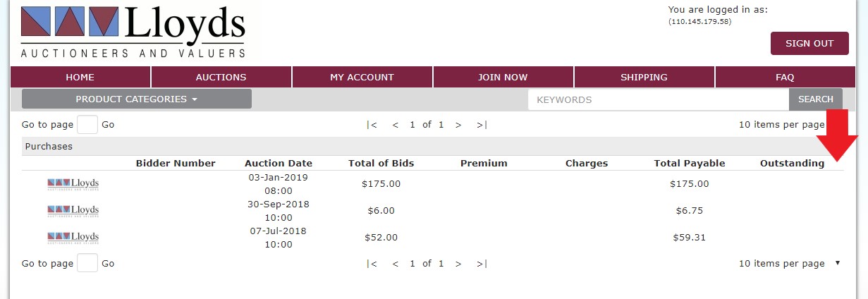Go to previous page in top pager
868x299 pixels.
click(396, 125)
